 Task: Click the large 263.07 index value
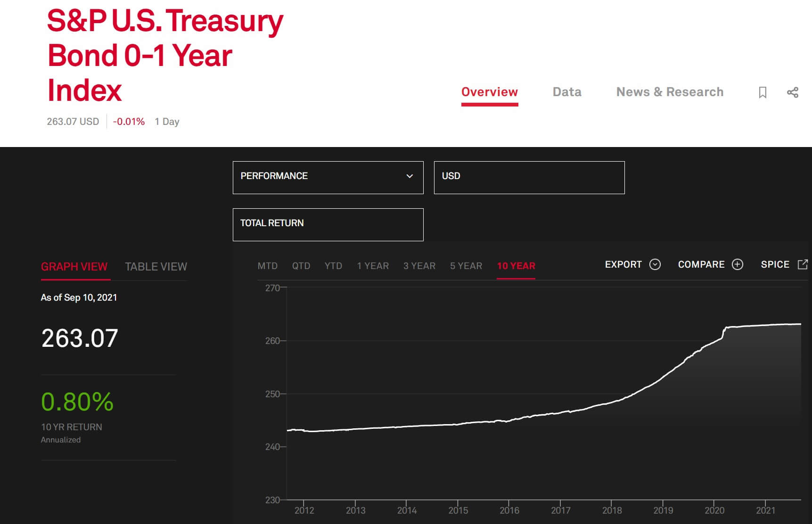80,338
